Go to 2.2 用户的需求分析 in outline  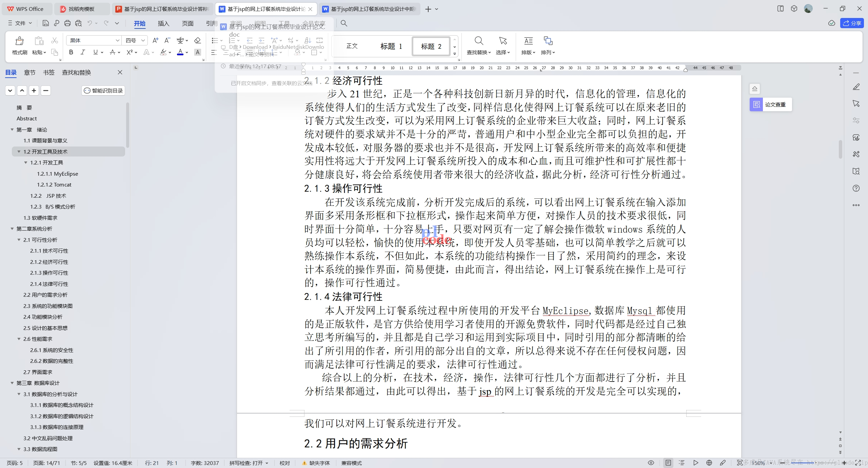[45, 295]
